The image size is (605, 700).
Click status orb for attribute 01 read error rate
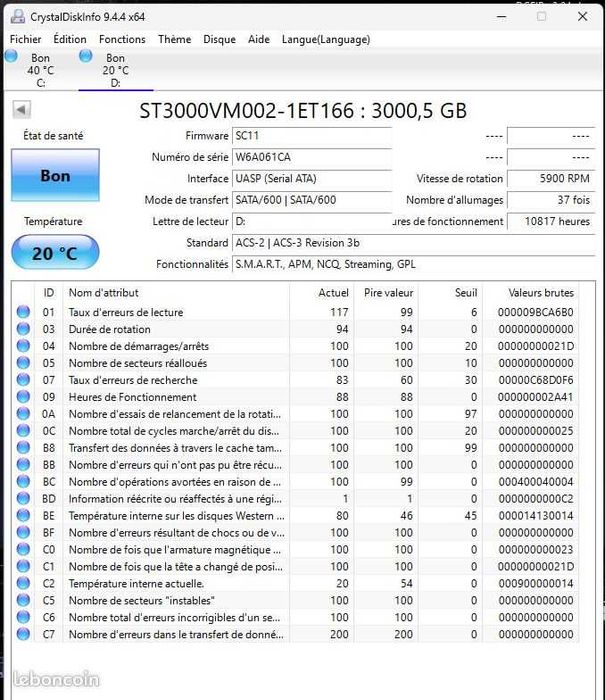[23, 312]
